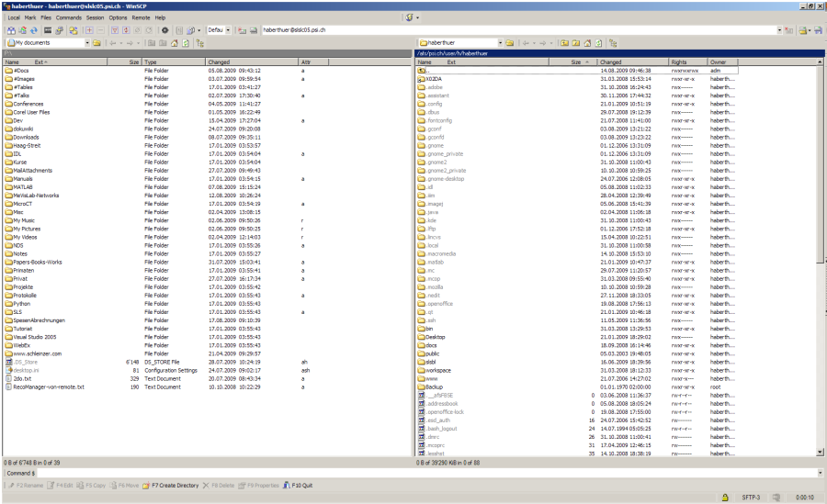Click F7 Create Directory button
This screenshot has width=827, height=504.
[x=171, y=485]
